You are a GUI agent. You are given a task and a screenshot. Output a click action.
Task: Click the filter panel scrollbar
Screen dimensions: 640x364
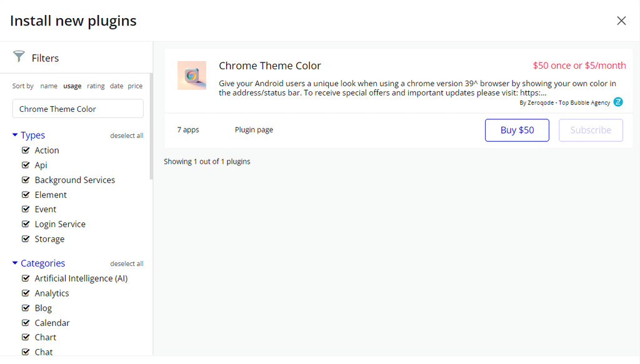(x=151, y=126)
